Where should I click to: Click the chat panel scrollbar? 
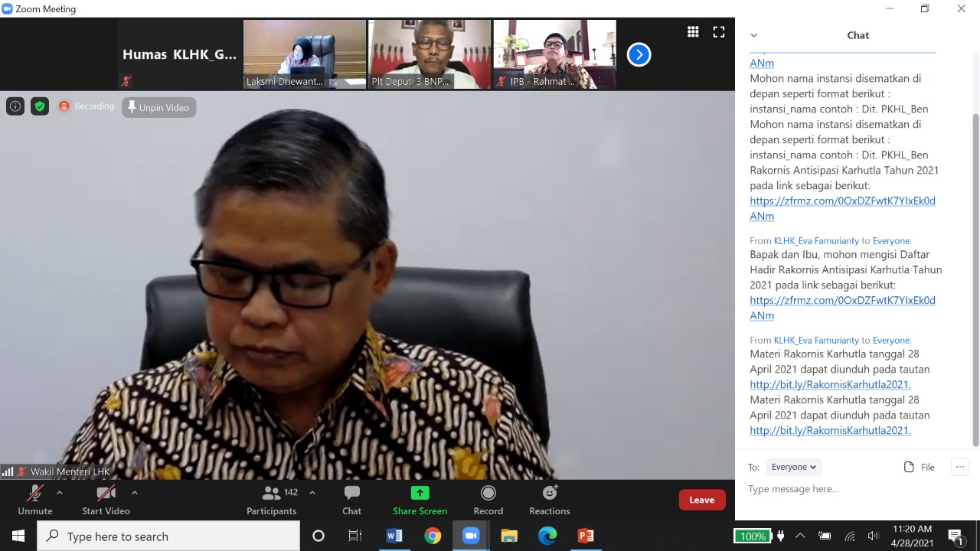tap(975, 275)
